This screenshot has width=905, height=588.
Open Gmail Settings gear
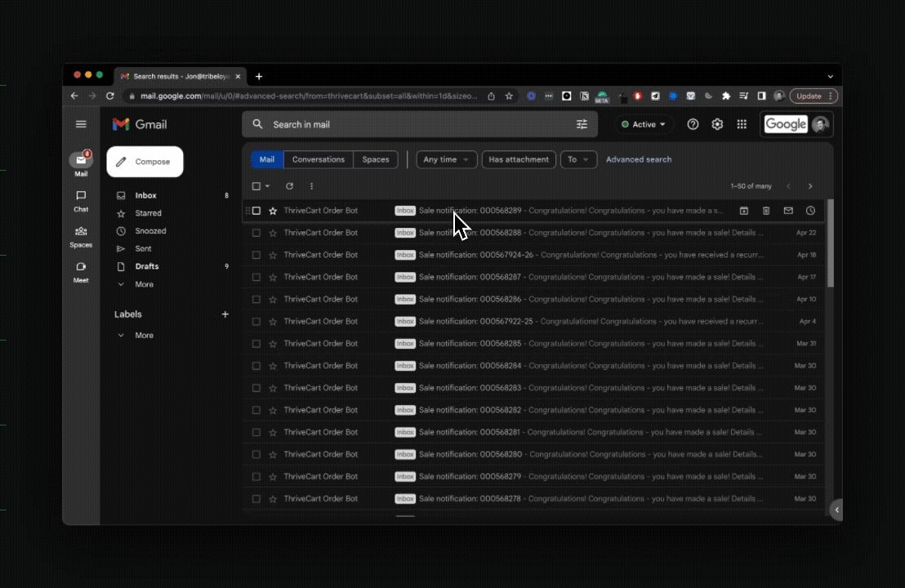click(717, 124)
